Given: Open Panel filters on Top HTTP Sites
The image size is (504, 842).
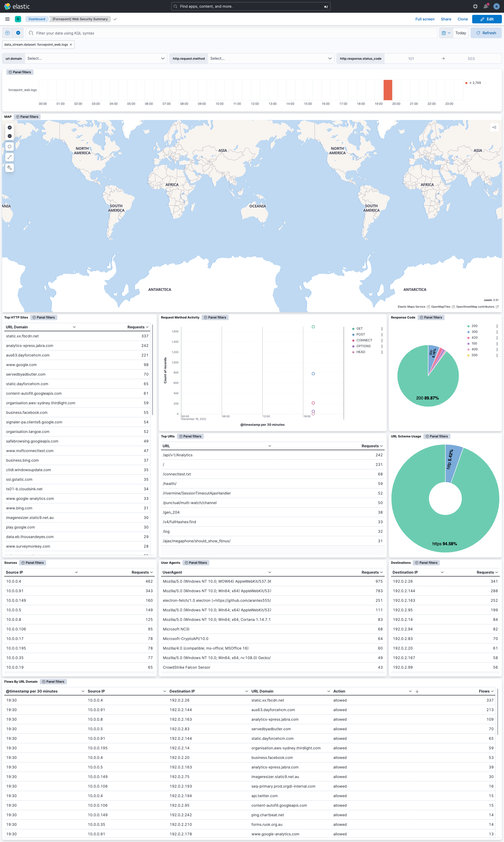Looking at the screenshot, I should click(x=44, y=318).
